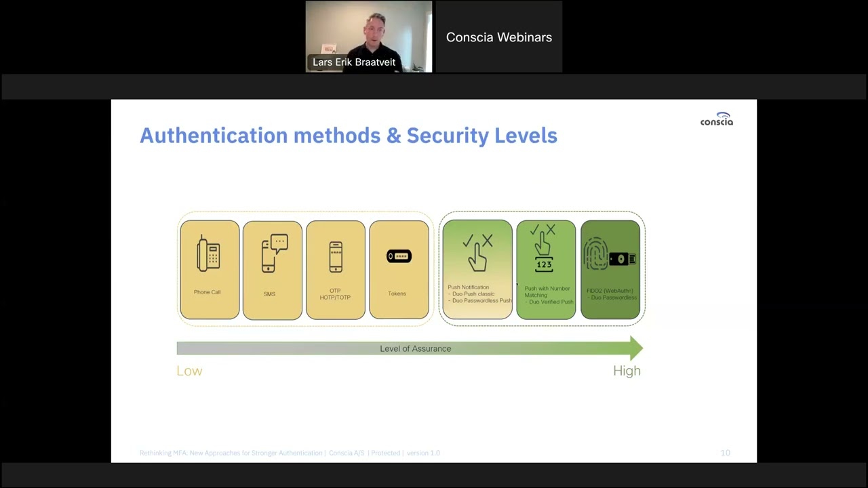Click the 'Push Notification' text

tap(468, 287)
